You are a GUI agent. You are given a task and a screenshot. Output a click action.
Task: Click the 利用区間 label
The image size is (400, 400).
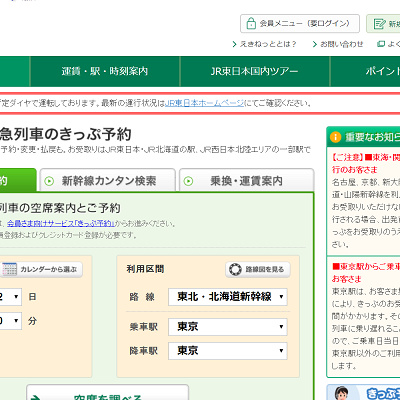tap(145, 269)
